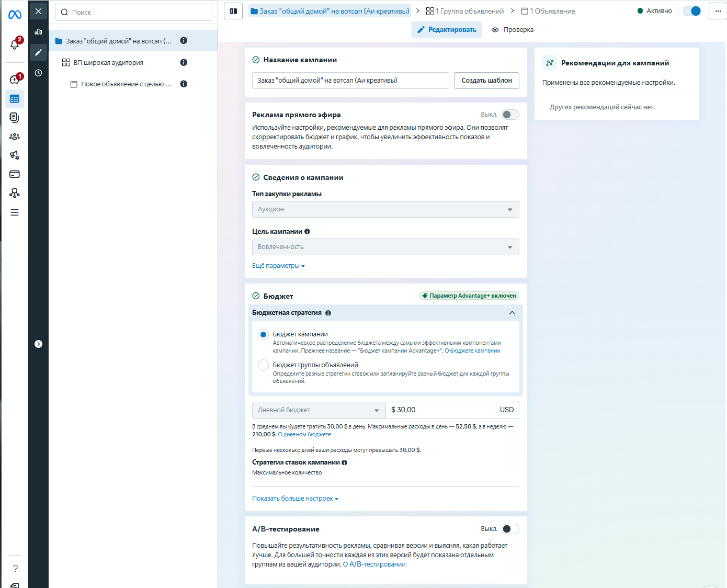Click info icon next to Цель кампании
This screenshot has width=727, height=588.
click(x=307, y=231)
